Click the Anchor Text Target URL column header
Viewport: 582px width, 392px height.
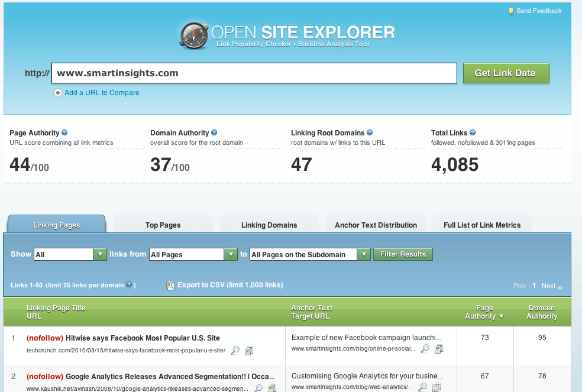pos(312,312)
